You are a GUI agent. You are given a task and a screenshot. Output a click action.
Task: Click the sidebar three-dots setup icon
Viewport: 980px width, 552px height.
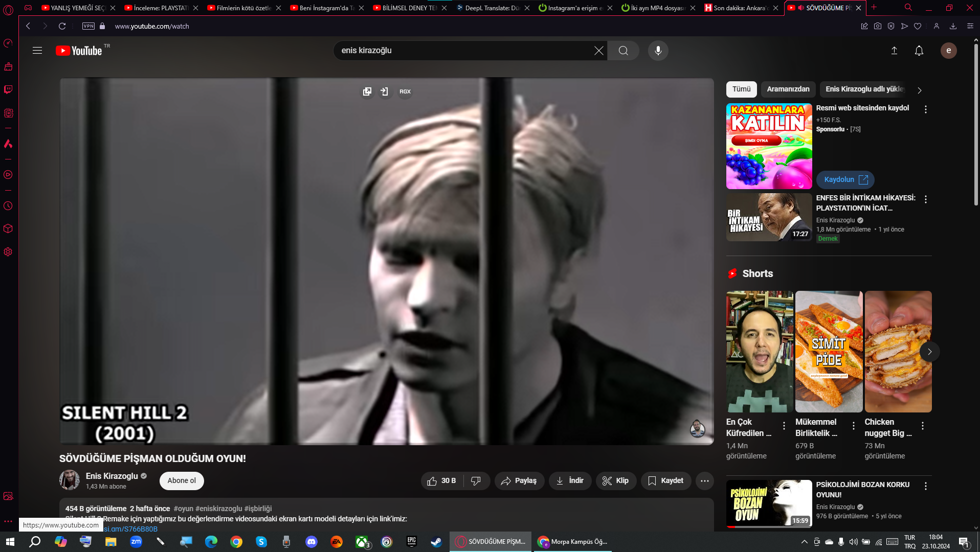point(8,521)
